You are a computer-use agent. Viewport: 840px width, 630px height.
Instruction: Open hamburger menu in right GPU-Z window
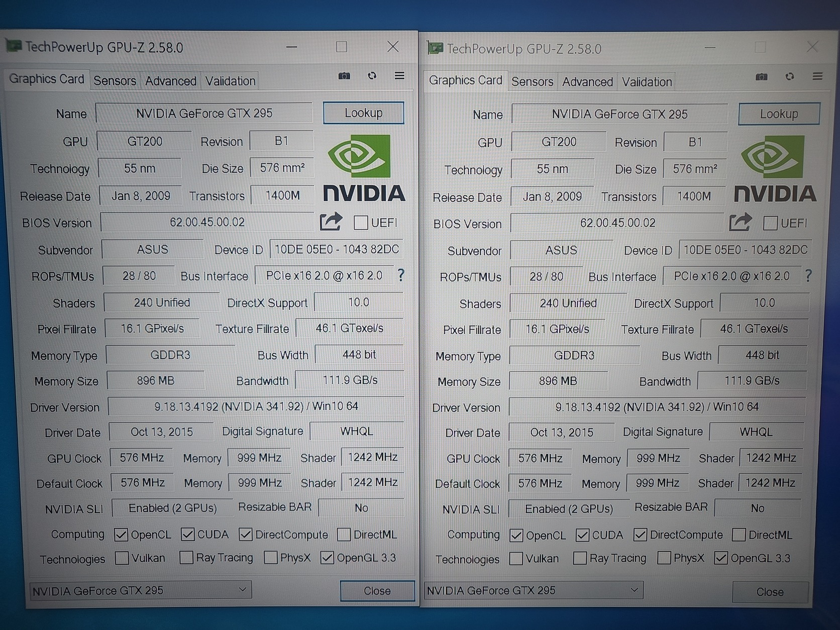[x=817, y=76]
